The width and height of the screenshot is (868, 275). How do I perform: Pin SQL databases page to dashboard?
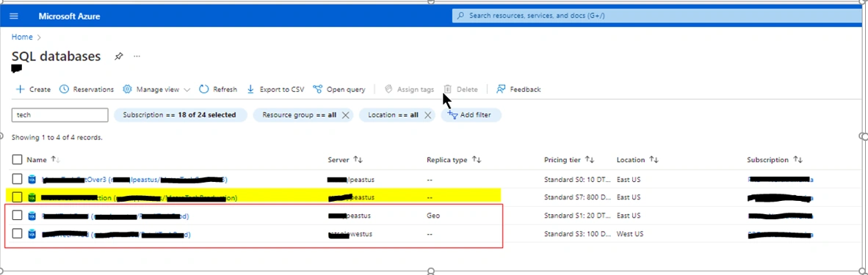pos(118,56)
